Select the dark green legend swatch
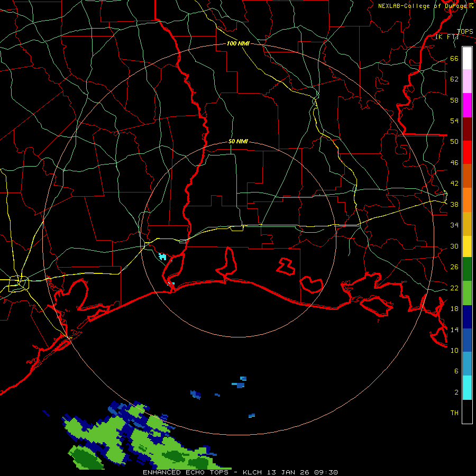The height and width of the screenshot is (476, 476). (x=467, y=269)
